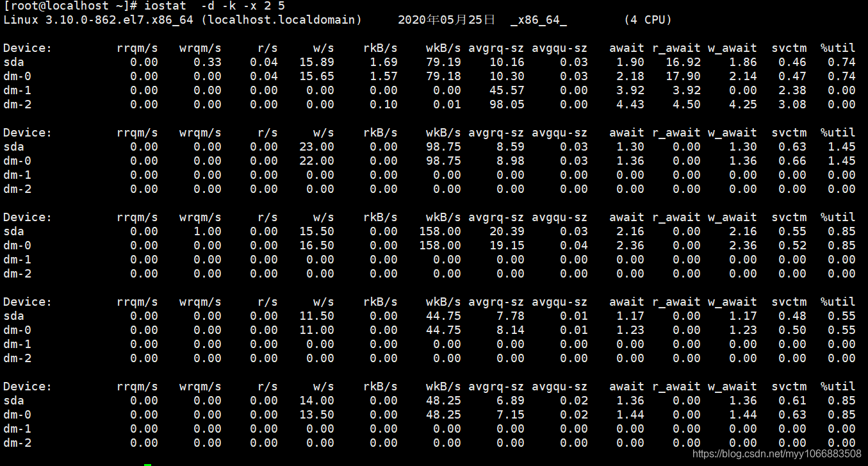Image resolution: width=868 pixels, height=466 pixels.
Task: Click the r_await value 16.92
Action: tap(684, 62)
